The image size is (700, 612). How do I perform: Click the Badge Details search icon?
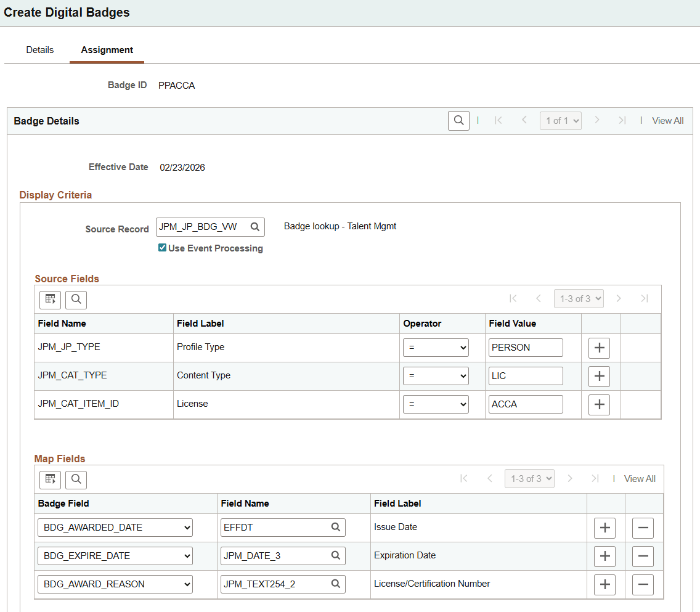point(458,121)
